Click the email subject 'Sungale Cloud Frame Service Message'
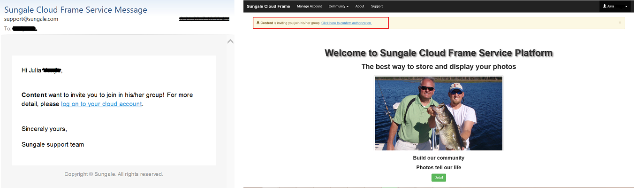Image resolution: width=644 pixels, height=188 pixels. point(76,9)
